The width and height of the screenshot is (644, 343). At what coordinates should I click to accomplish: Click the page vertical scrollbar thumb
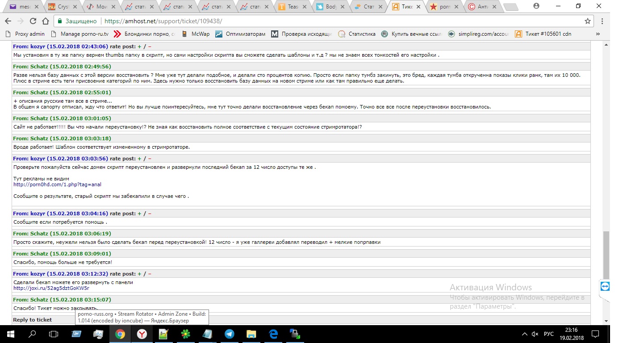point(606,255)
